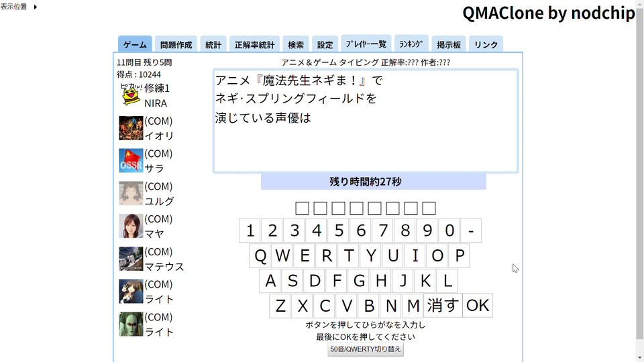The width and height of the screenshot is (644, 362).
Task: Tap the S key
Action: [292, 281]
